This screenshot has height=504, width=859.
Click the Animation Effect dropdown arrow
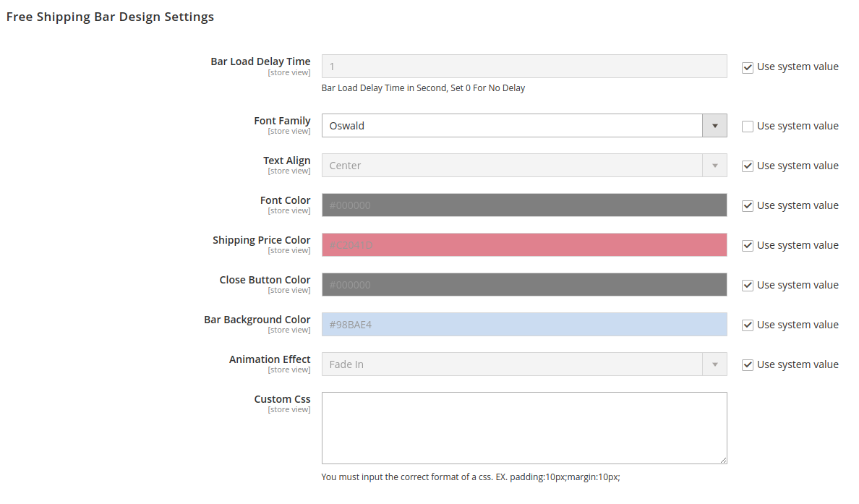click(714, 364)
